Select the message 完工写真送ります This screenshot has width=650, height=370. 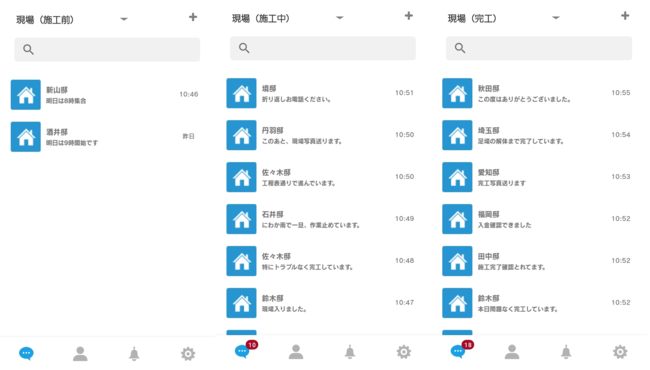point(502,183)
